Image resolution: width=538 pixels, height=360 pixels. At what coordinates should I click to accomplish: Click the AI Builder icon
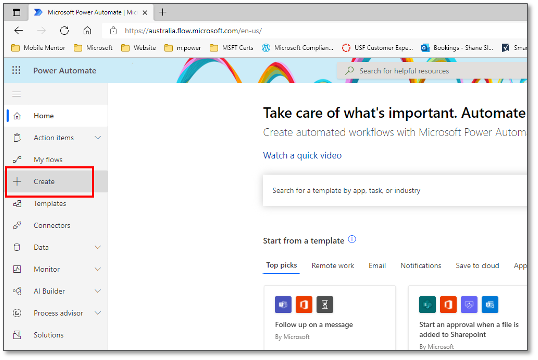point(17,291)
